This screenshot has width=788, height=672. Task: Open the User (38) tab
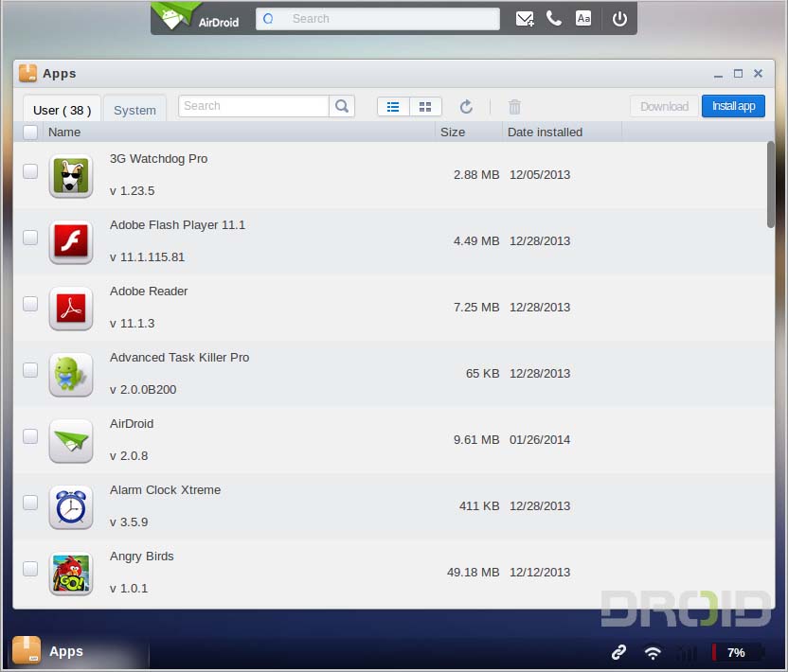[x=62, y=110]
